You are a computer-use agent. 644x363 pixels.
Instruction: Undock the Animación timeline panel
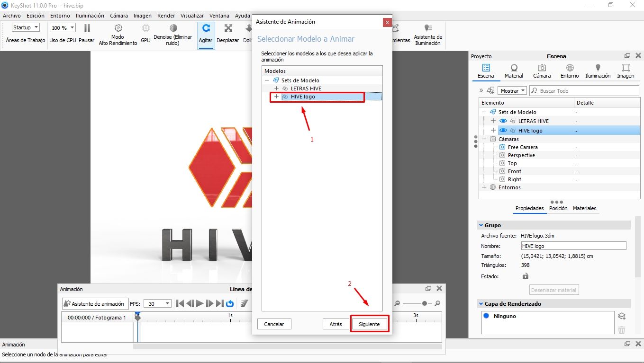click(428, 288)
